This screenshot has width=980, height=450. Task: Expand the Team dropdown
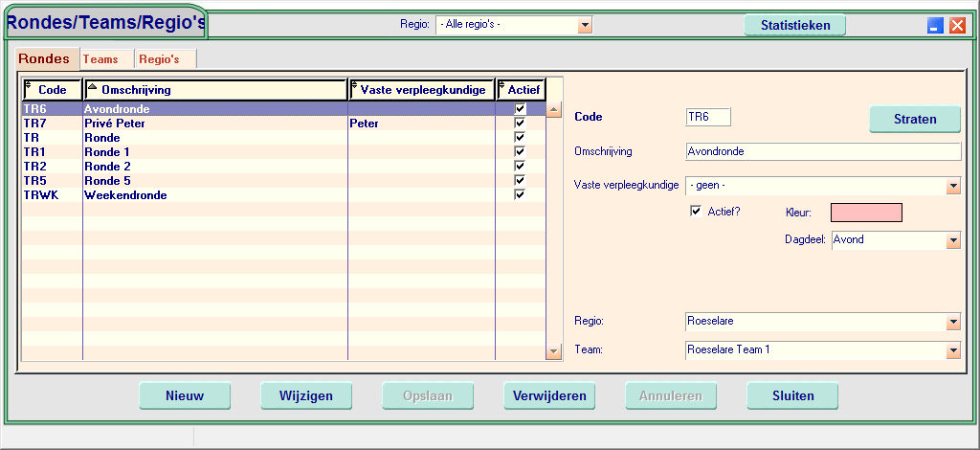pos(953,351)
